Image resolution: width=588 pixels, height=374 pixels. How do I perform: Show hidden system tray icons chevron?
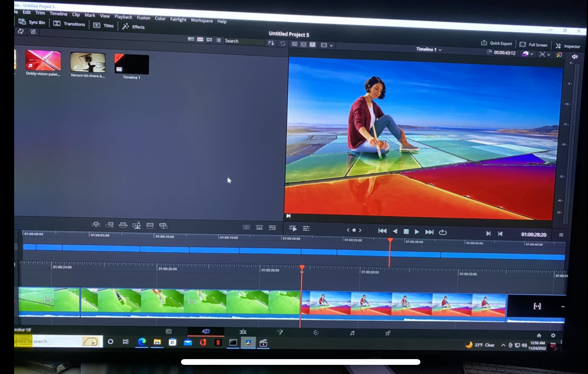click(503, 345)
